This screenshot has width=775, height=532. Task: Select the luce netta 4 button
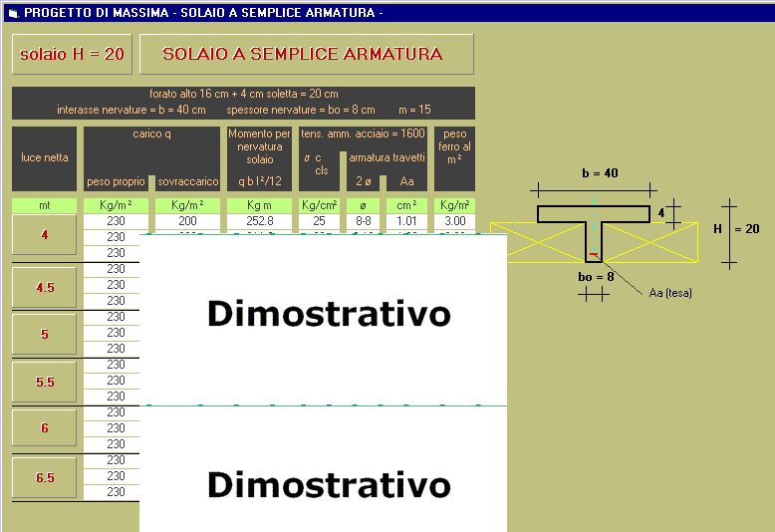(x=45, y=234)
